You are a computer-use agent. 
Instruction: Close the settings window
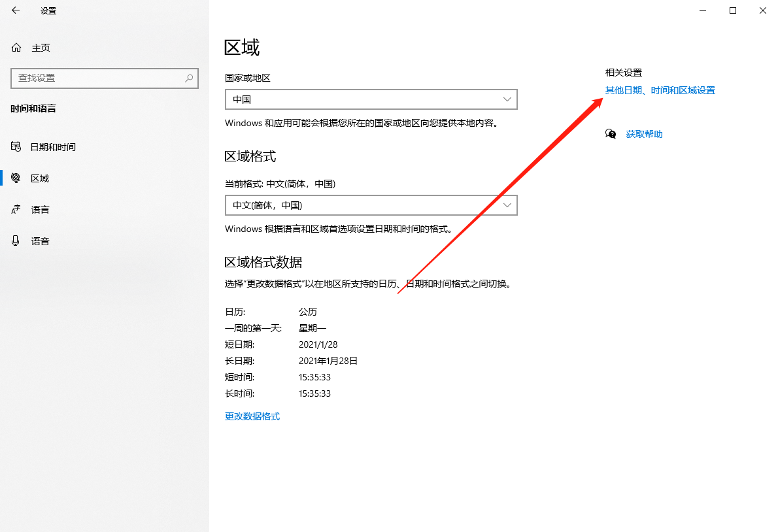click(762, 10)
